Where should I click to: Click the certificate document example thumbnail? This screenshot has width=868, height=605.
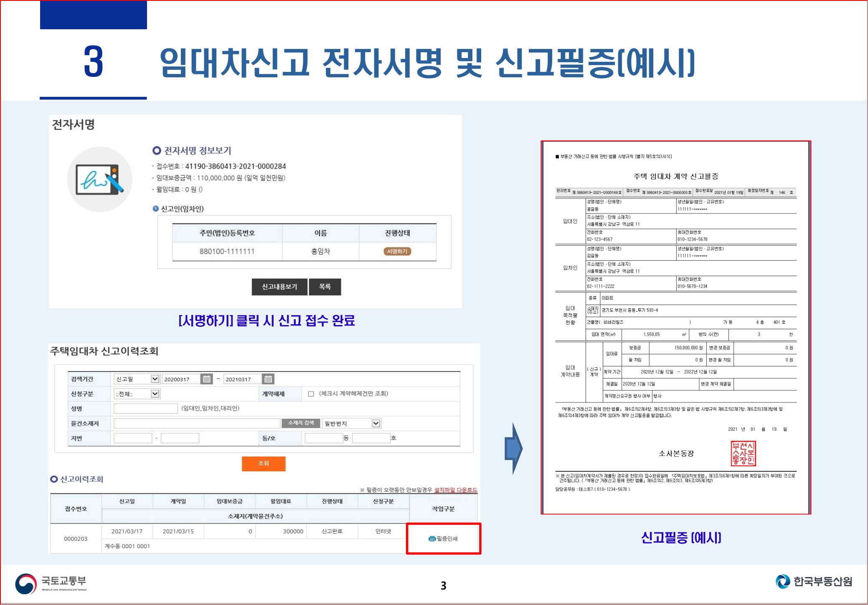675,328
